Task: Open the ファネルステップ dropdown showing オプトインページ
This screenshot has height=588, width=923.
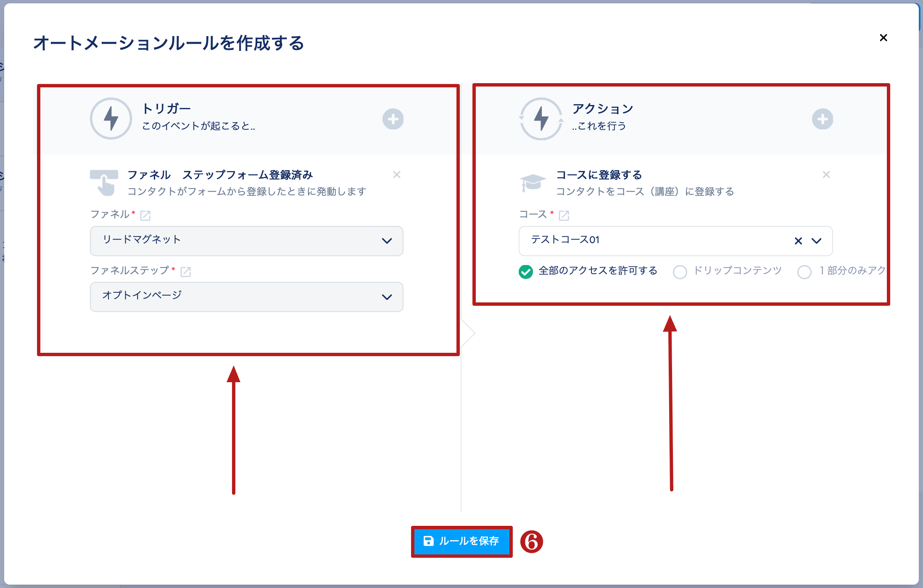Action: coord(246,297)
